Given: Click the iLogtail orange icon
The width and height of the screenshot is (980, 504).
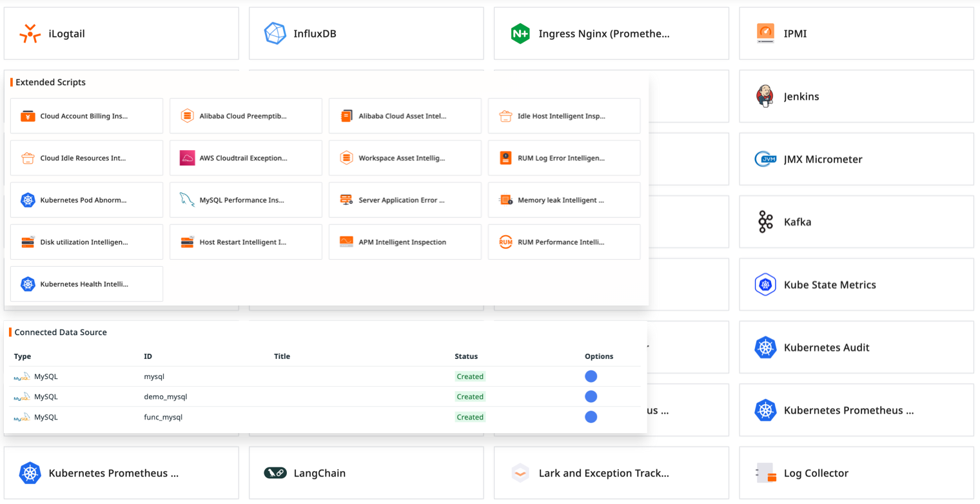Looking at the screenshot, I should (30, 34).
